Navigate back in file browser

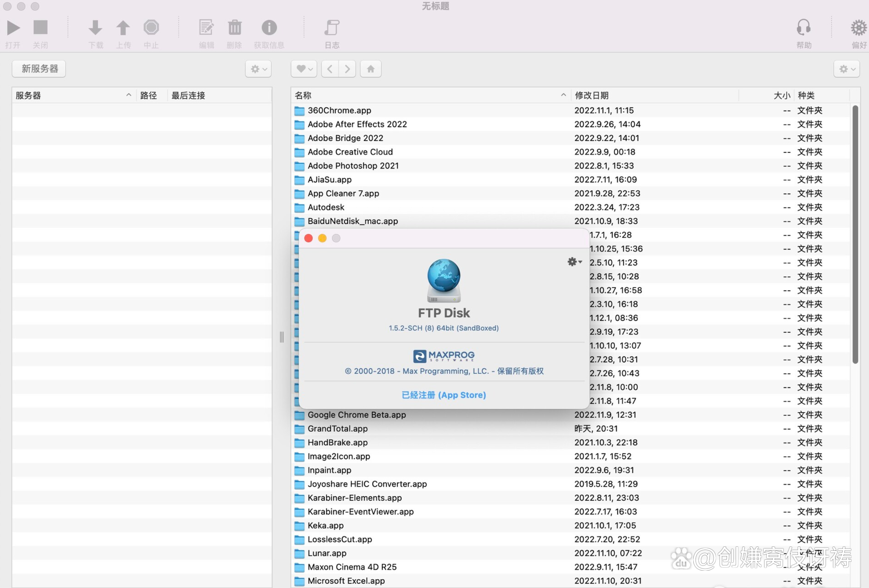pos(330,69)
